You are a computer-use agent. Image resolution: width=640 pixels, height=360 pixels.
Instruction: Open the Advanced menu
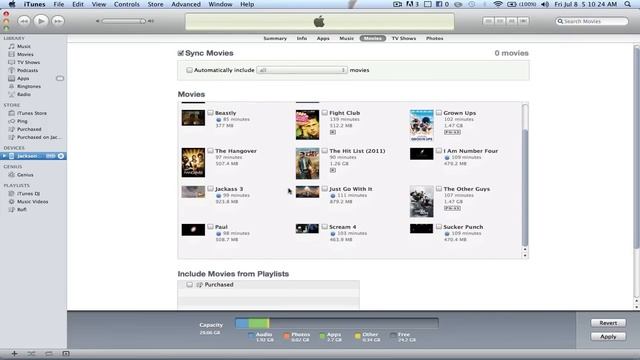coord(186,4)
